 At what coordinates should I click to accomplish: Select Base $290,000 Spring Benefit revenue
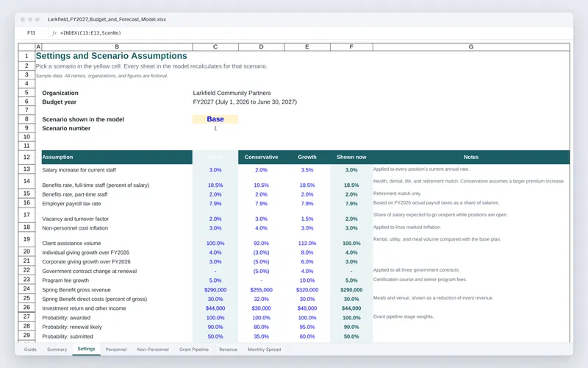coord(215,289)
